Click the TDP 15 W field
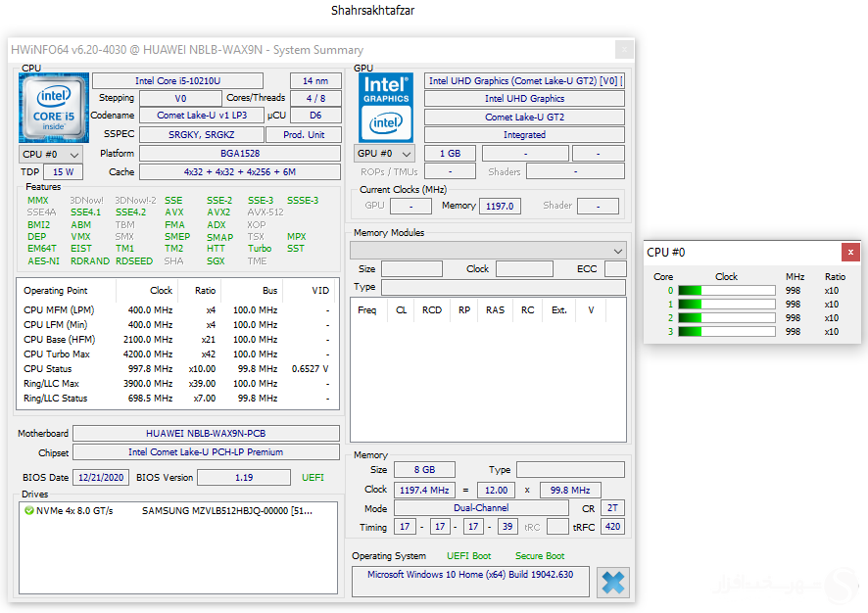868x613 pixels. click(63, 172)
